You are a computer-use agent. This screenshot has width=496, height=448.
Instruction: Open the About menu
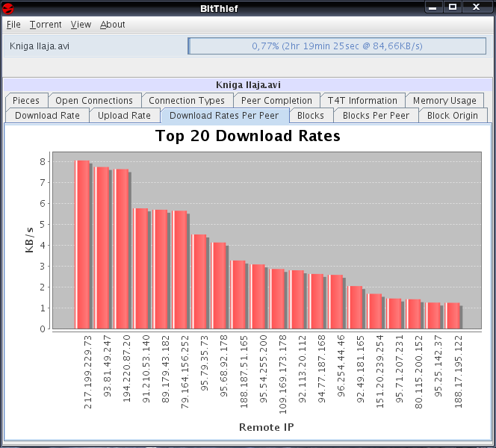coord(113,25)
